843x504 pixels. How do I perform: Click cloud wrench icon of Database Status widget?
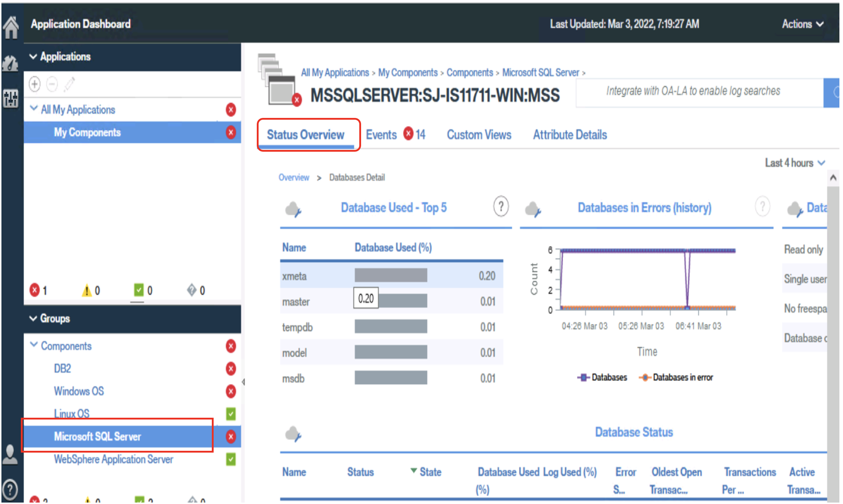(x=293, y=434)
